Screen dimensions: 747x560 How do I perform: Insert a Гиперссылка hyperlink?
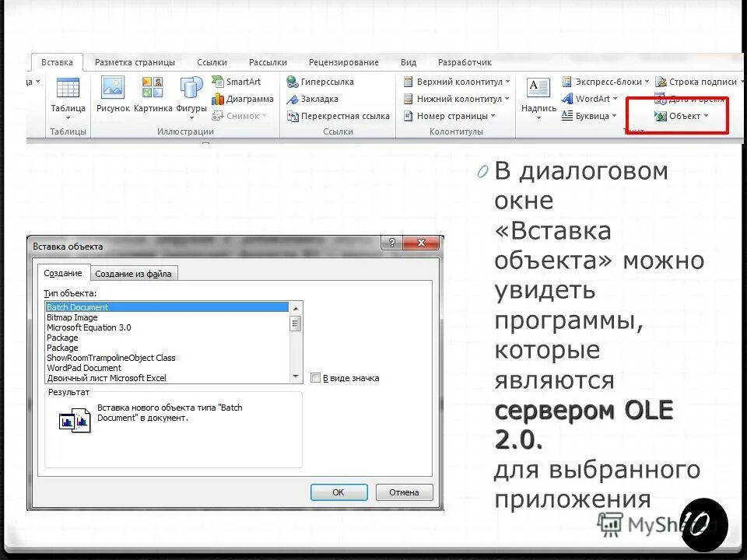[321, 82]
